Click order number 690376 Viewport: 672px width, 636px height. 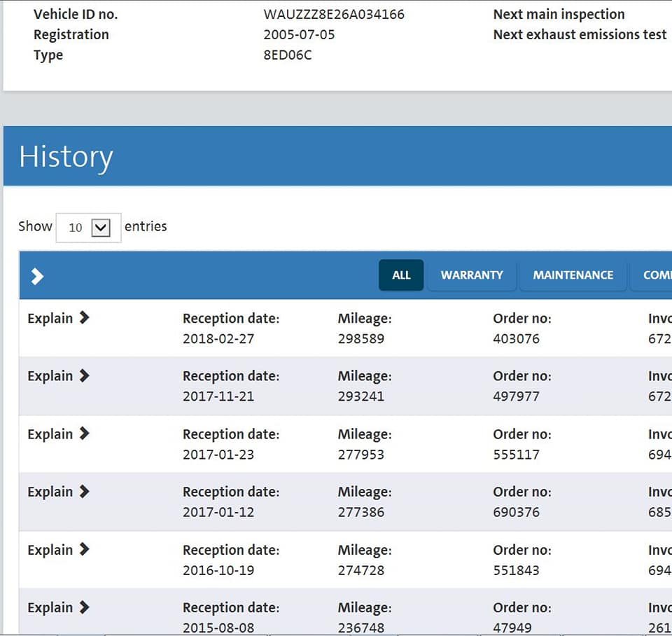coord(516,512)
